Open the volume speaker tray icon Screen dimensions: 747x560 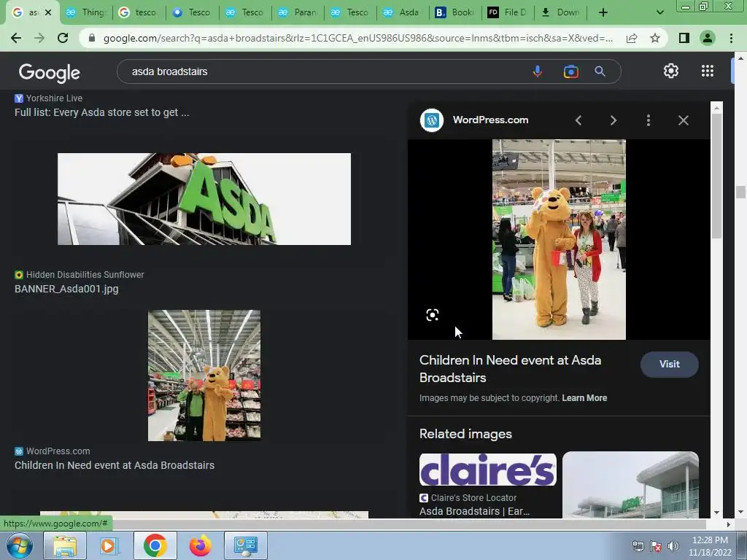coord(673,546)
